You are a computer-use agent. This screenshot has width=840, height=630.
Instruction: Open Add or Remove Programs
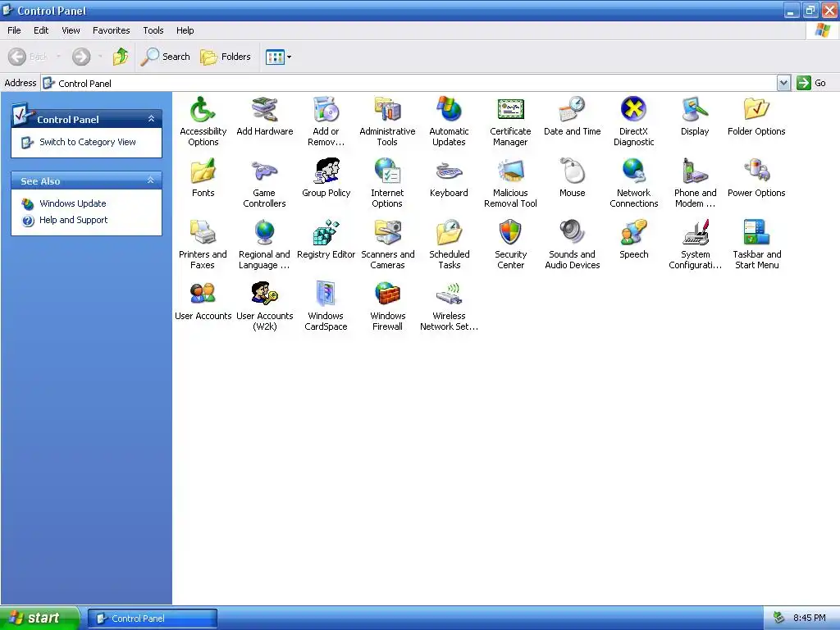[x=326, y=121]
